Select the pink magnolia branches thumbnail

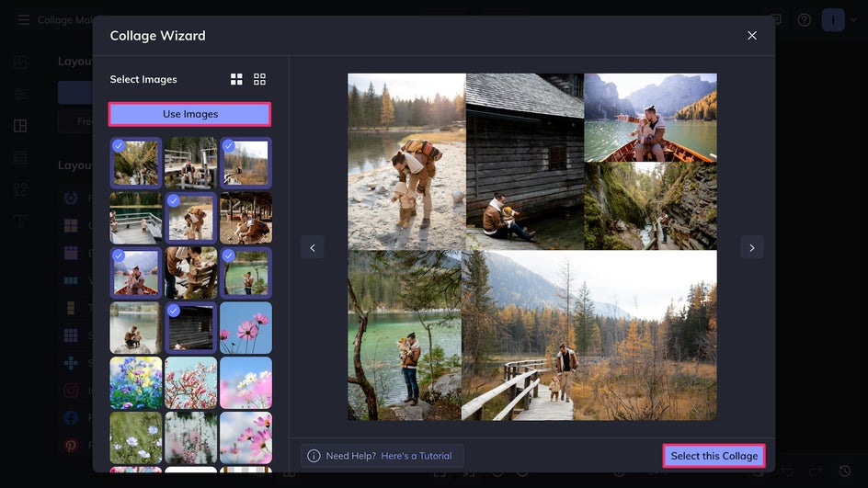point(190,382)
